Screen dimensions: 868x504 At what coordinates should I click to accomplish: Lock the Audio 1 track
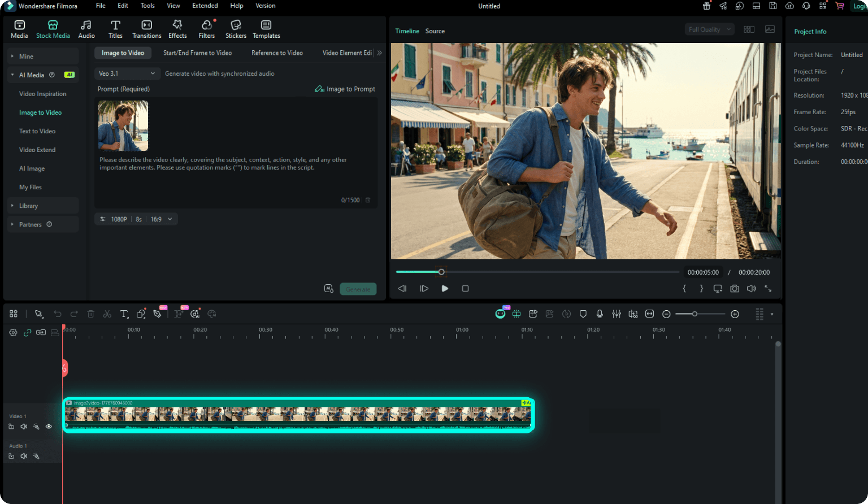11,455
